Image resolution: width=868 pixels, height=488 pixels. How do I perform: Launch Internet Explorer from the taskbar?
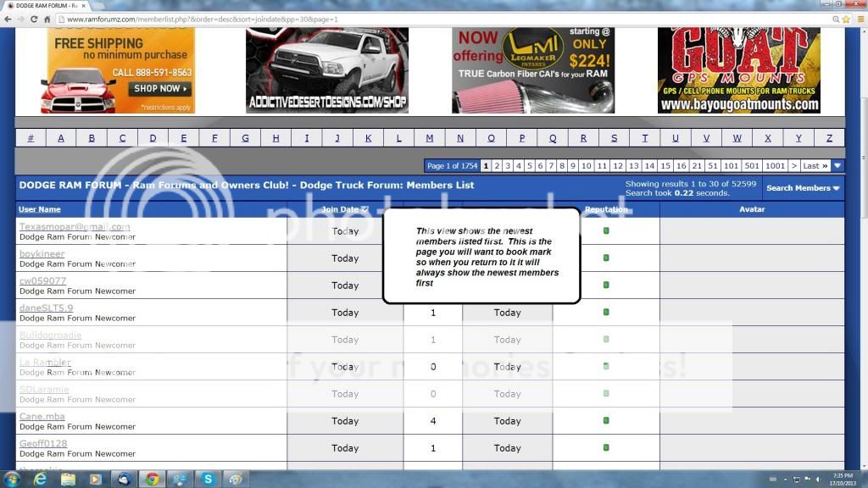(40, 480)
